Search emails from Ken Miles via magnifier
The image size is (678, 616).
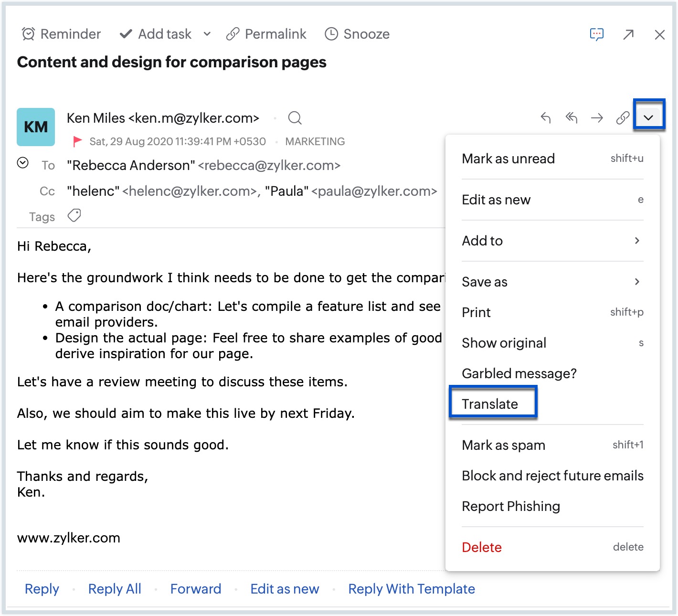[x=295, y=118]
